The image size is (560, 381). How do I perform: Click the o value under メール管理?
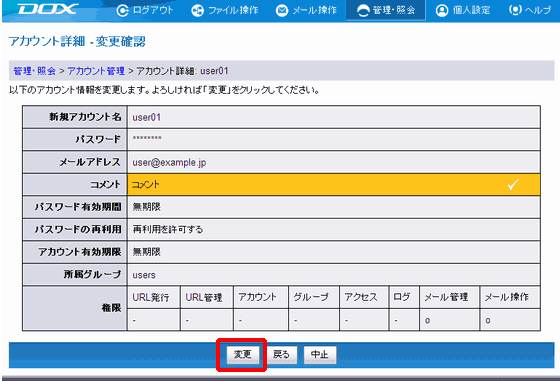pos(428,321)
